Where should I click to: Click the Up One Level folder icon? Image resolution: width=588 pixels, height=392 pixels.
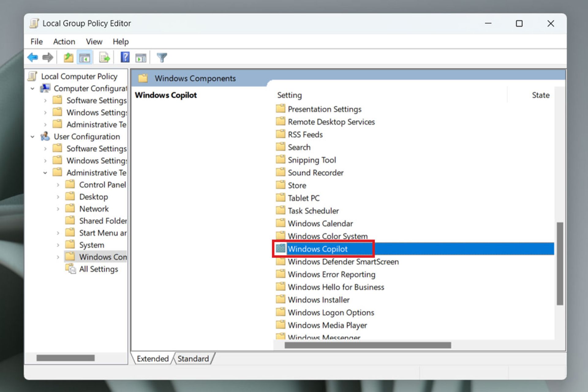[x=68, y=57]
